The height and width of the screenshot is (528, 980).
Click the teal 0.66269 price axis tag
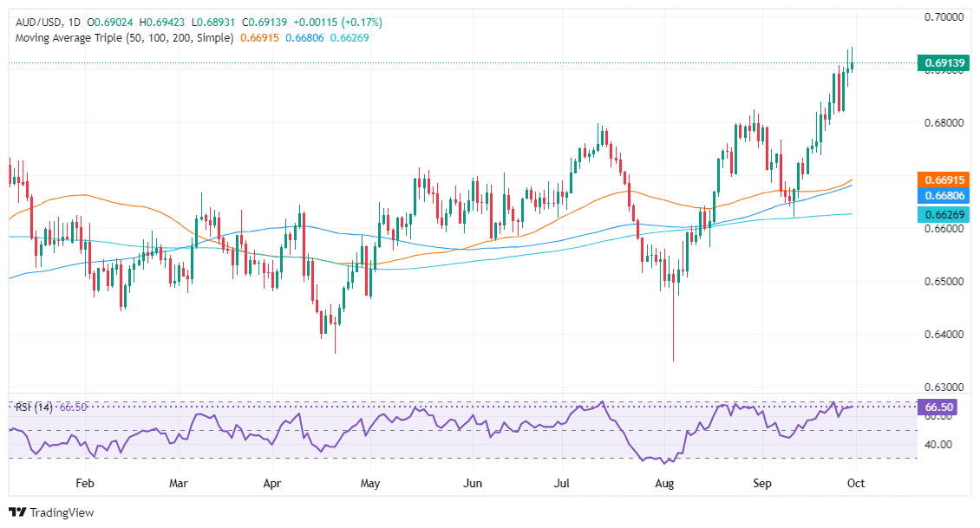click(944, 213)
